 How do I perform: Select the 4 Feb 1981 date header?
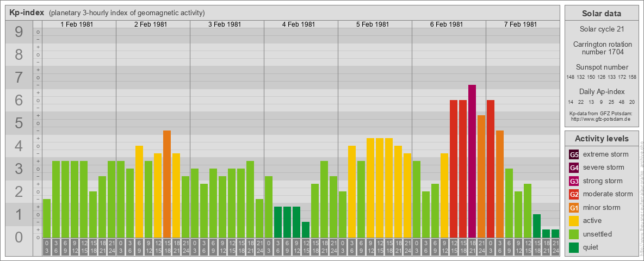click(299, 24)
